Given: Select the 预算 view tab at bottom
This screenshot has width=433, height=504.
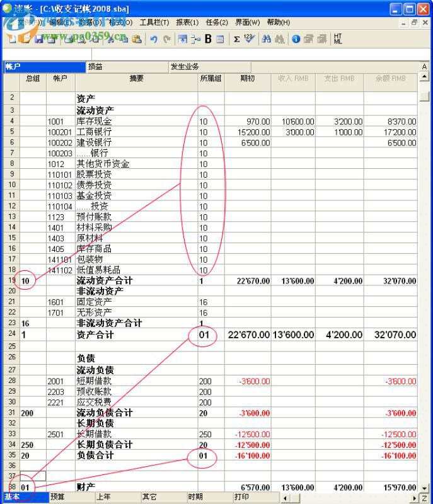Looking at the screenshot, I should click(x=72, y=497).
